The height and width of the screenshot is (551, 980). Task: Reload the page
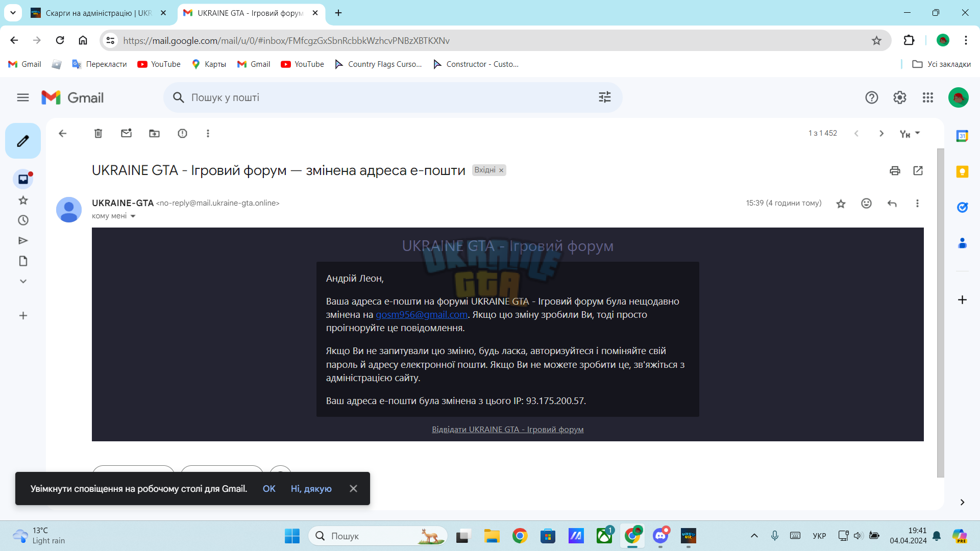tap(60, 40)
